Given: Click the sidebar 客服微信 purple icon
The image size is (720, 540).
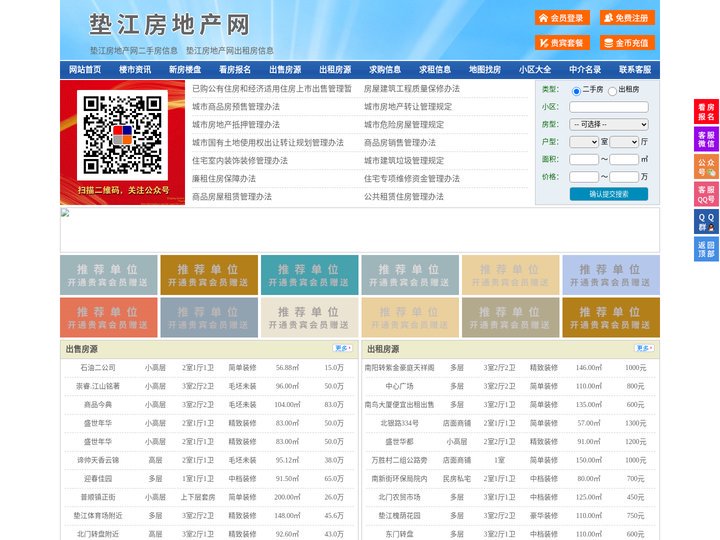Looking at the screenshot, I should point(706,139).
